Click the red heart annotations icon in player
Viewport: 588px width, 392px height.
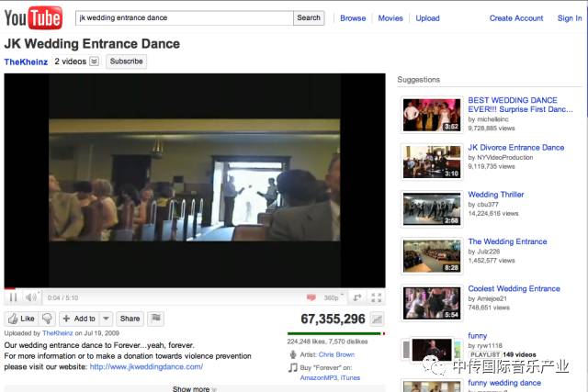311,297
